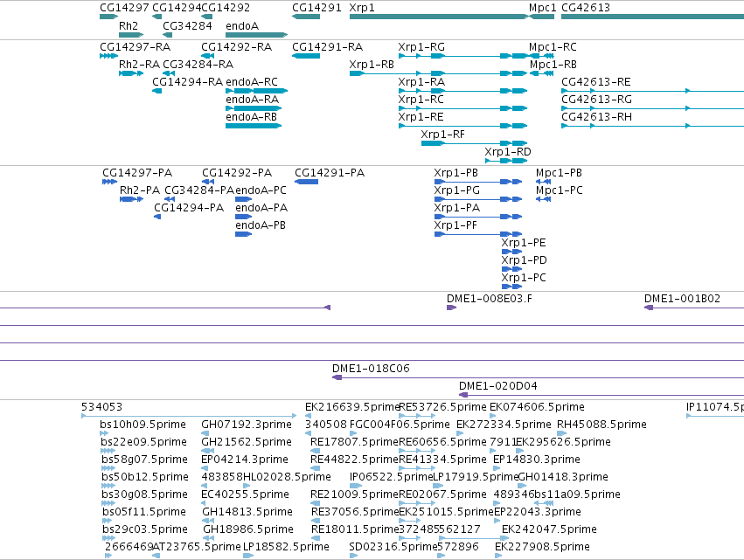Click protein Xrp1-PC label
This screenshot has height=560, width=744.
point(524,279)
